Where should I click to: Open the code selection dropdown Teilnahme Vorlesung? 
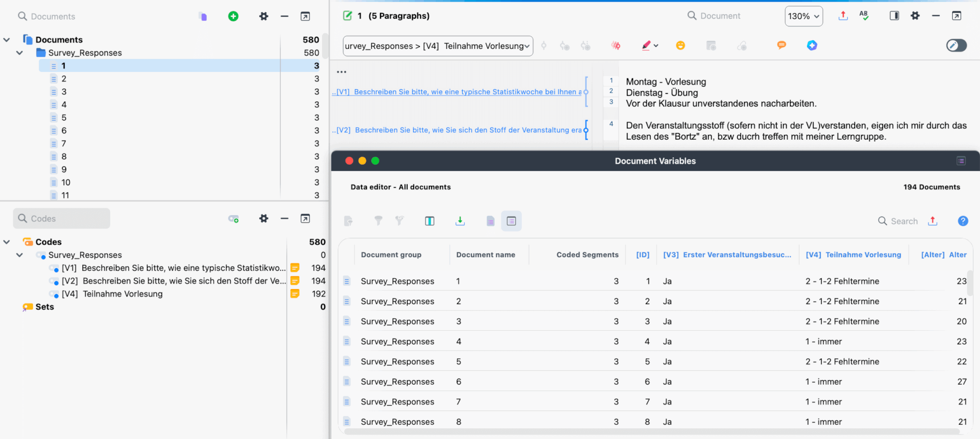[x=438, y=46]
